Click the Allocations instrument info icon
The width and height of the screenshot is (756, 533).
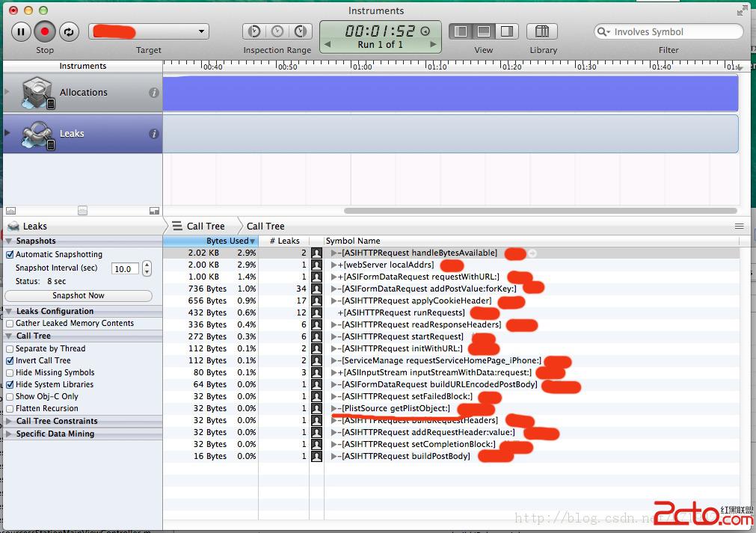[153, 93]
